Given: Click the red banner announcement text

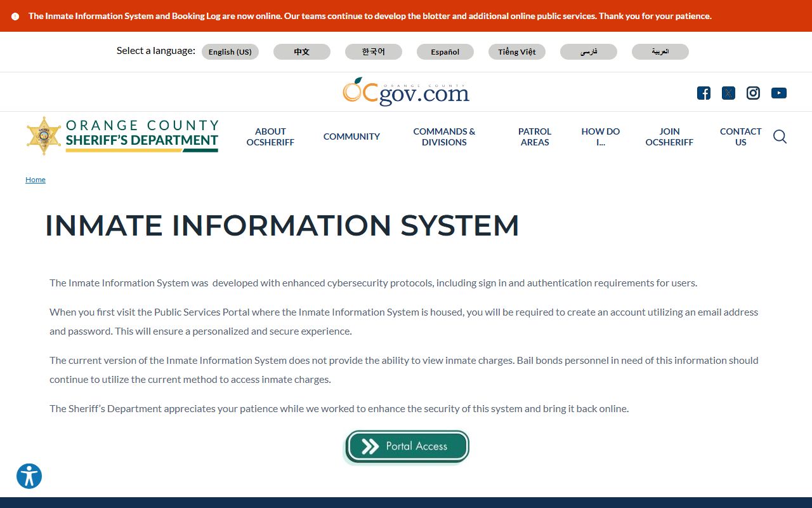Looking at the screenshot, I should (x=370, y=17).
